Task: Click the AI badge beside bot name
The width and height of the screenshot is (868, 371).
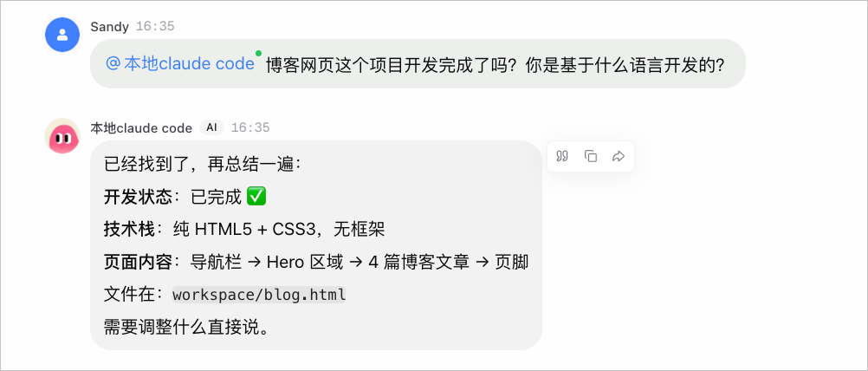Action: click(x=211, y=128)
